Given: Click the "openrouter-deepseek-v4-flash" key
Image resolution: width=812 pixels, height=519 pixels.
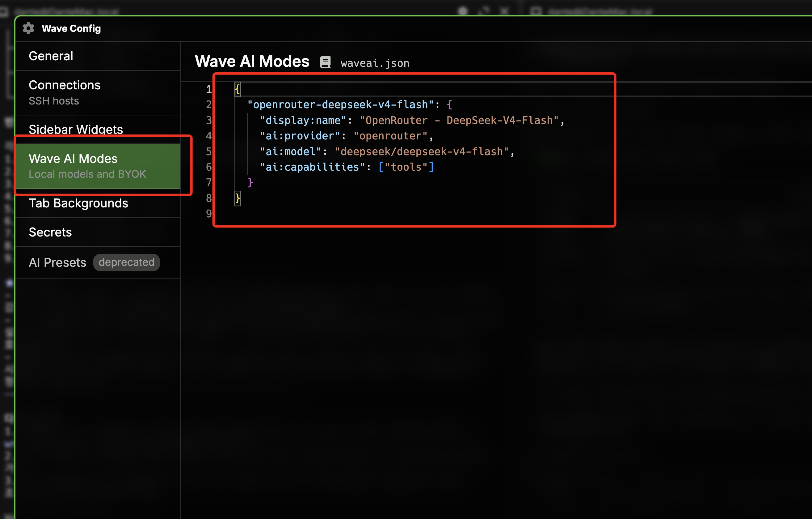Looking at the screenshot, I should click(x=341, y=104).
